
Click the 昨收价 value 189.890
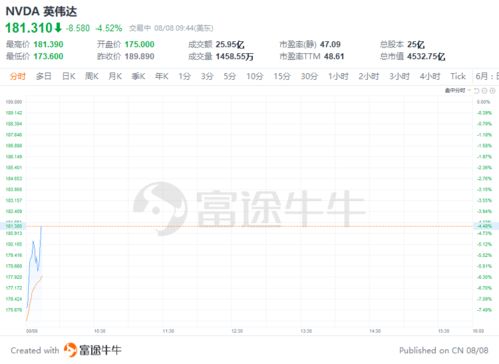coord(139,56)
